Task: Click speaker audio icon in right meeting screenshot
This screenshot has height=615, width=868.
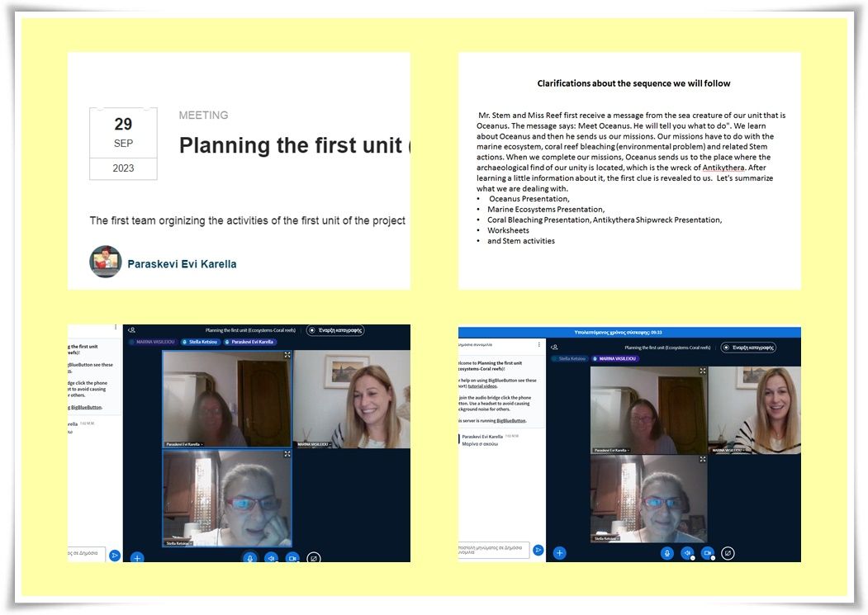Action: (x=687, y=553)
